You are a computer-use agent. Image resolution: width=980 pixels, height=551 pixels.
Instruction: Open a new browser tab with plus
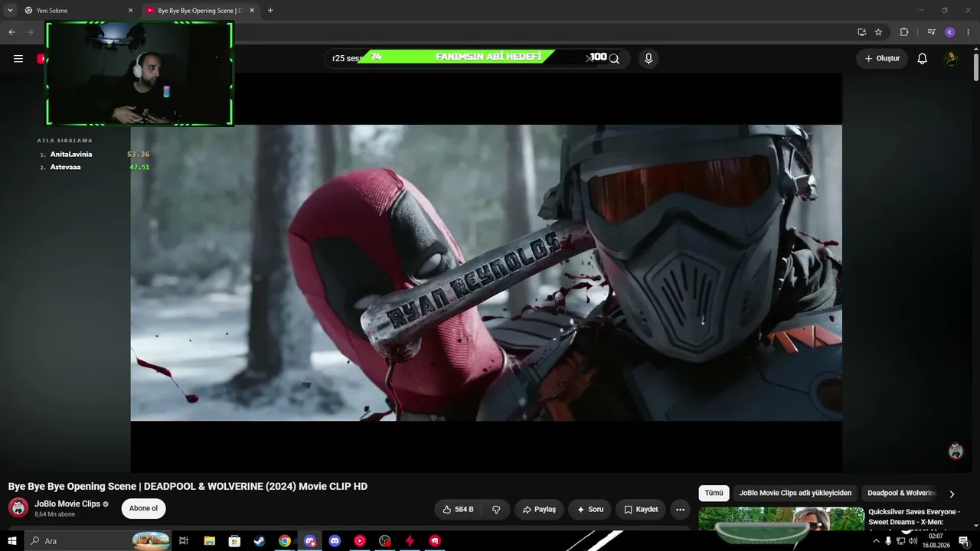pyautogui.click(x=270, y=11)
